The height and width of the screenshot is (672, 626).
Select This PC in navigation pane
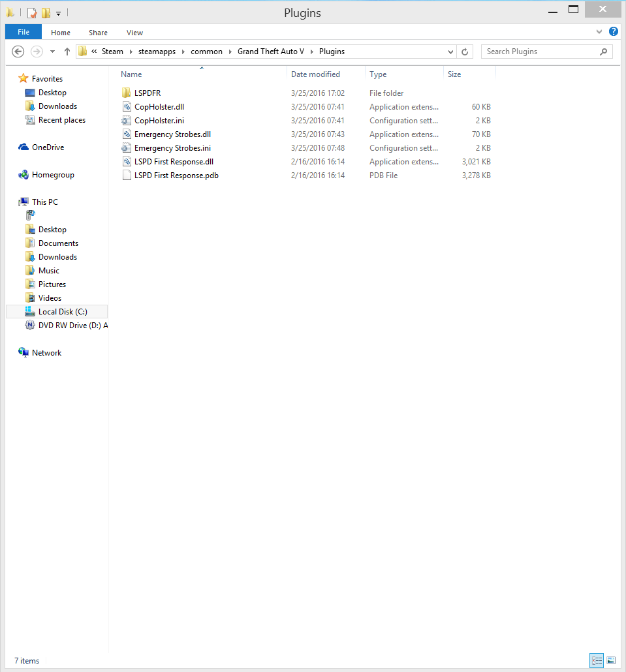44,202
